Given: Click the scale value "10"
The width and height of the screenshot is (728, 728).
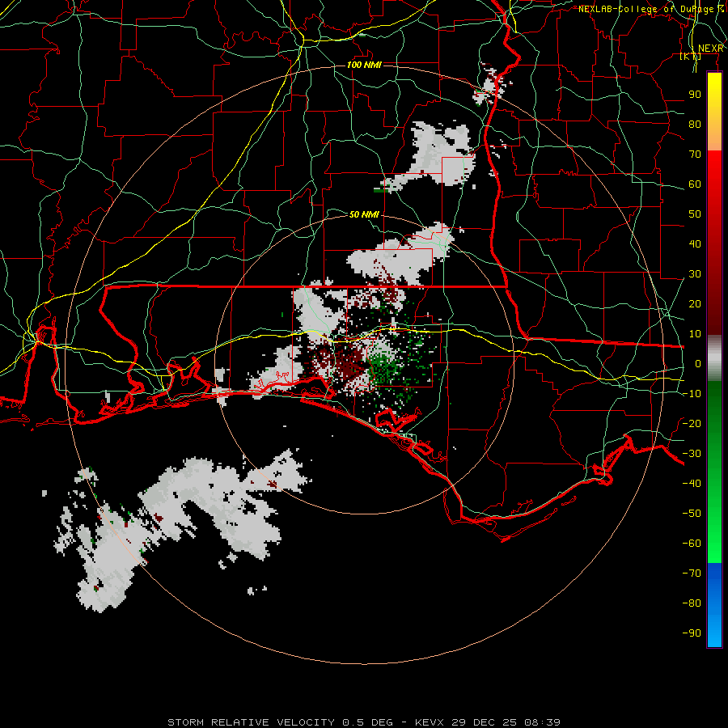Looking at the screenshot, I should tap(695, 334).
